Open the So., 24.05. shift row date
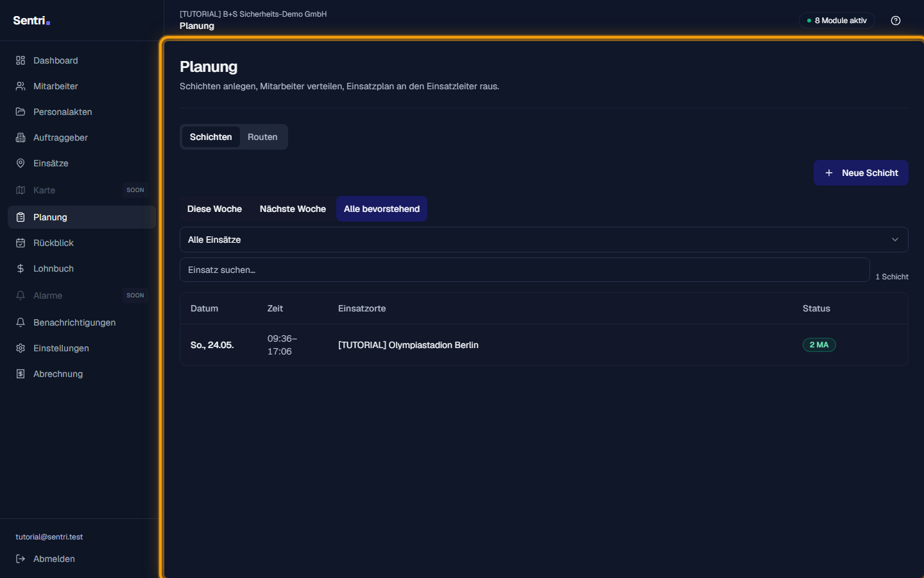The image size is (924, 578). tap(212, 345)
